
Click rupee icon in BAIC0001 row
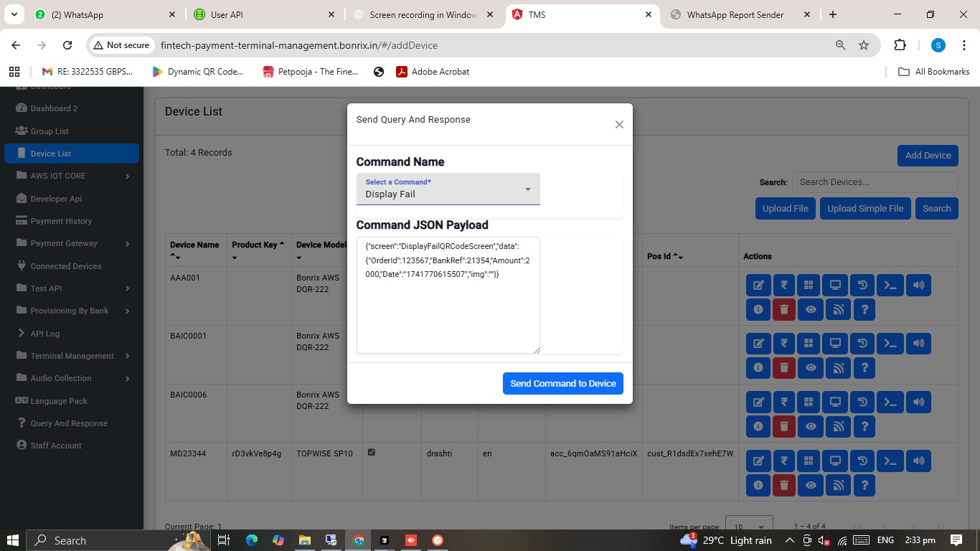click(x=784, y=344)
